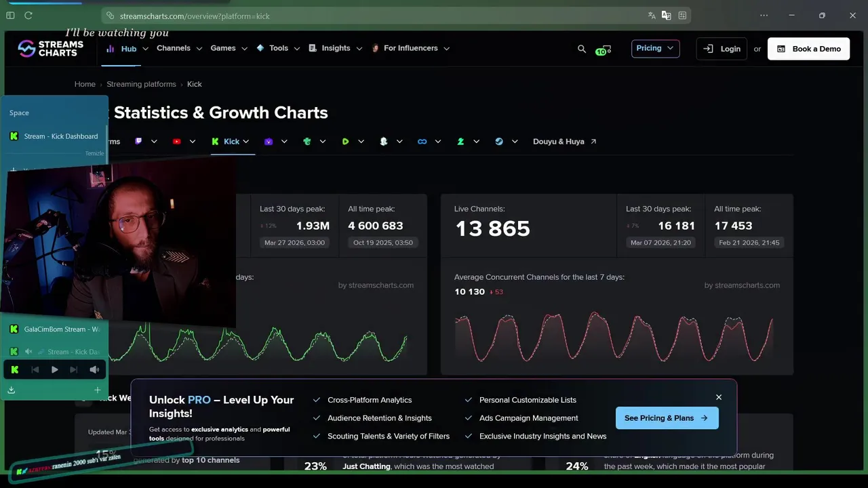
Task: Skip to next track in mini player
Action: pos(74,369)
